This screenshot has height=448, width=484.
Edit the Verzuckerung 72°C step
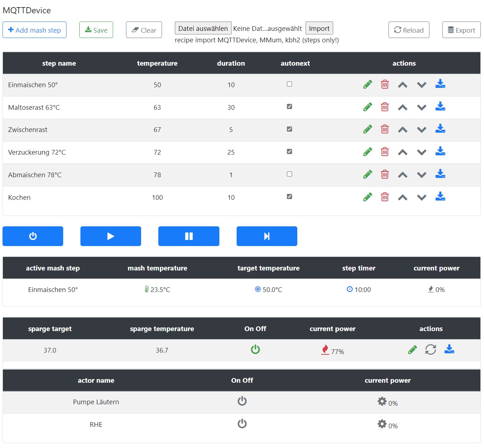[367, 152]
